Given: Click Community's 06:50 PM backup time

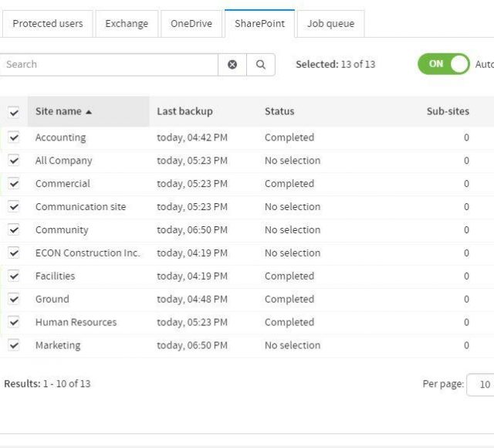Looking at the screenshot, I should (192, 230).
